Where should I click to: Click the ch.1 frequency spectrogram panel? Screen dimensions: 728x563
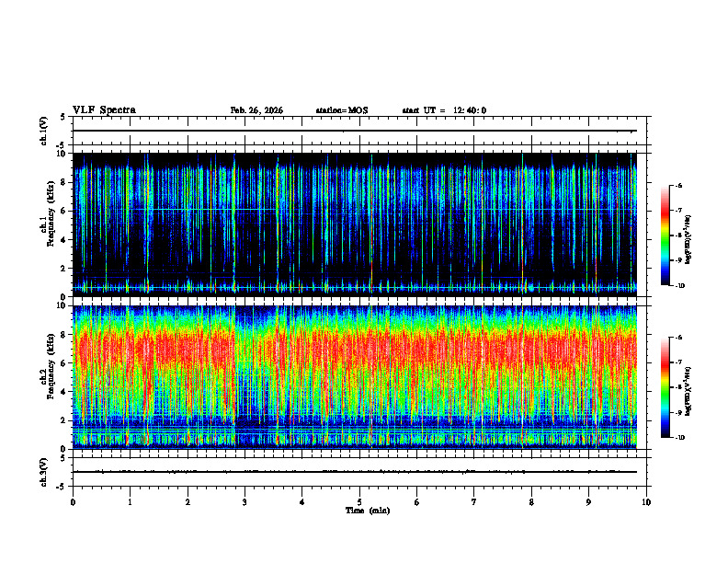355,224
